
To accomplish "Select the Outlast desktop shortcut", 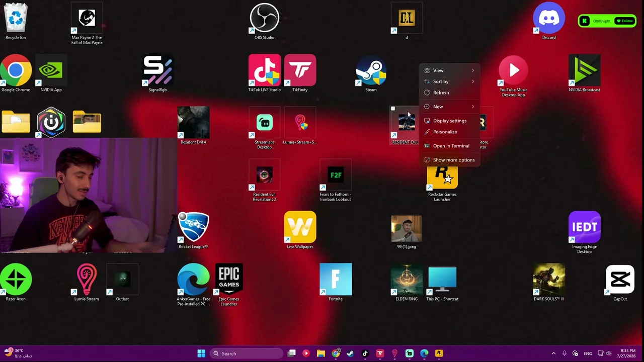I will pyautogui.click(x=122, y=283).
